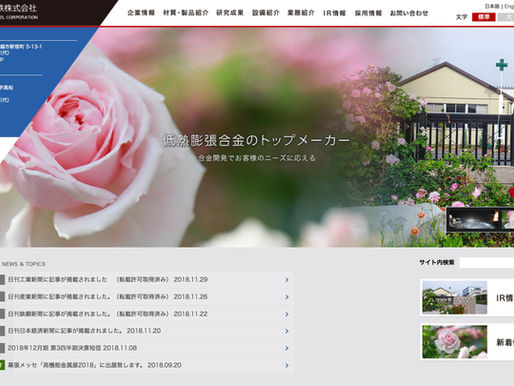514x386 pixels.
Task: Click the NEWS & TOPICS heading
Action: click(23, 264)
